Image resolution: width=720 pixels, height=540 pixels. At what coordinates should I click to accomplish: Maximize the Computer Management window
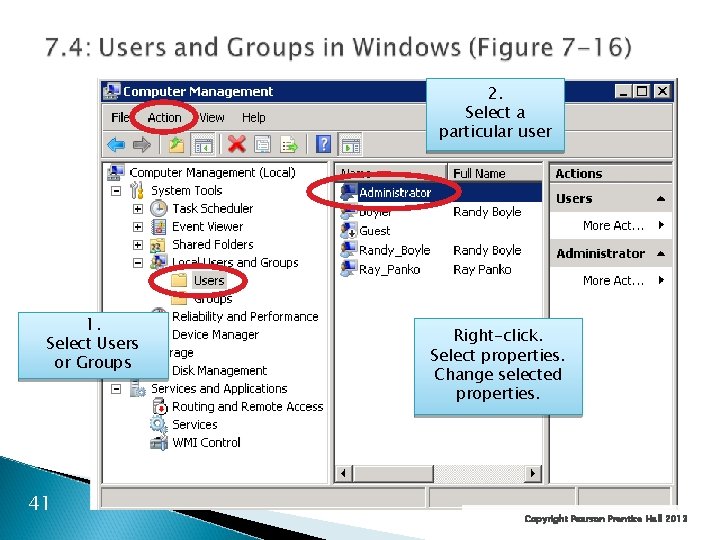[x=642, y=91]
